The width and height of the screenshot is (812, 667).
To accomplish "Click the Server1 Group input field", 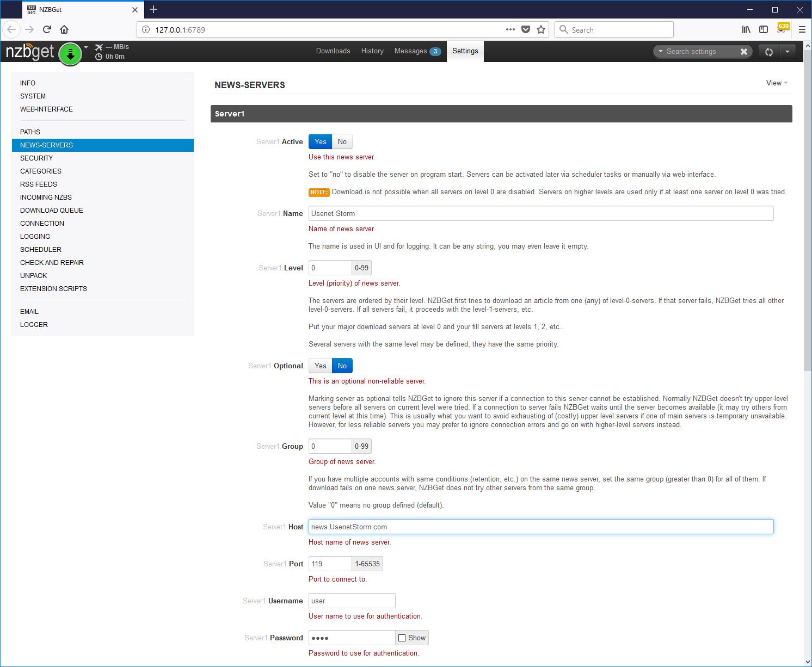I will point(330,446).
